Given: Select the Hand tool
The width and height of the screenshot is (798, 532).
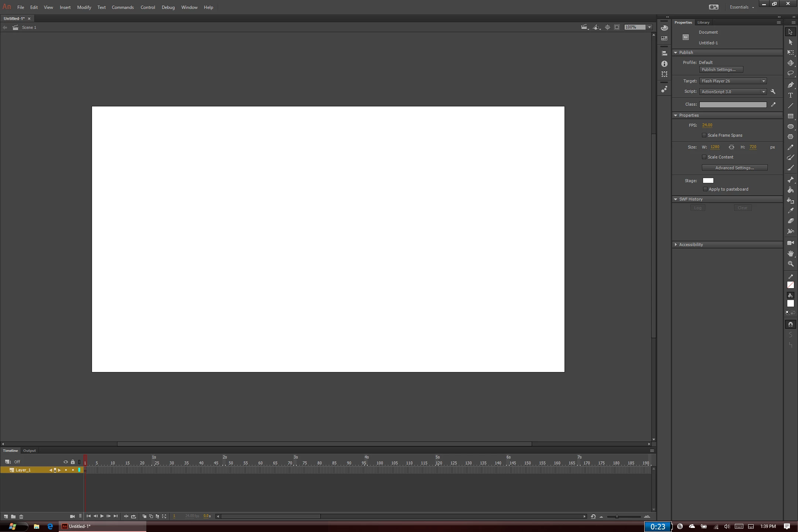Looking at the screenshot, I should coord(790,253).
